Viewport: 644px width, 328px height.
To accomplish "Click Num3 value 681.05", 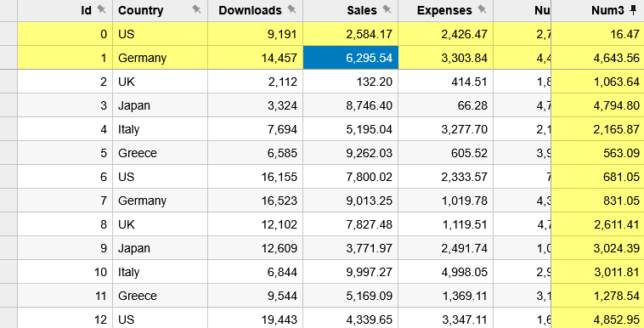I will click(x=597, y=177).
